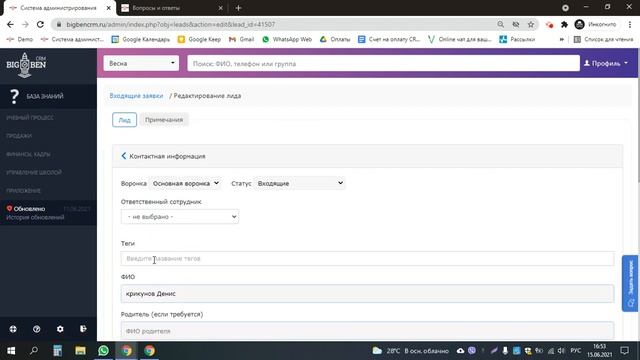
Task: Open WhatsApp from the taskbar
Action: [103, 351]
